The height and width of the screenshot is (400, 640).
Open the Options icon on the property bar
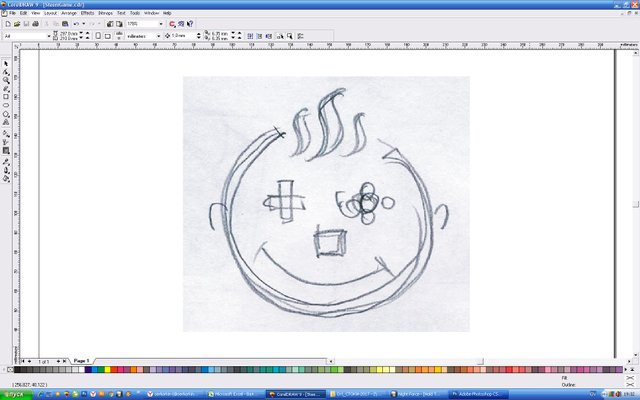click(x=300, y=36)
